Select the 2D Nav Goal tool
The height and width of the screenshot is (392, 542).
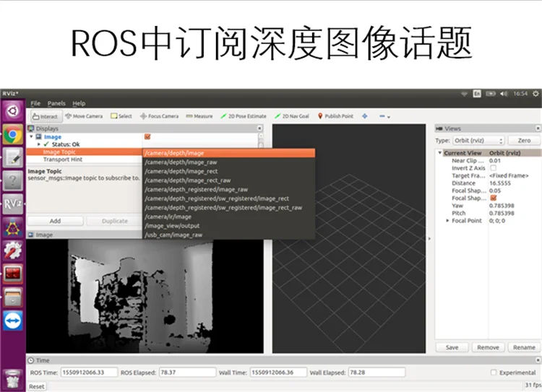pyautogui.click(x=292, y=116)
